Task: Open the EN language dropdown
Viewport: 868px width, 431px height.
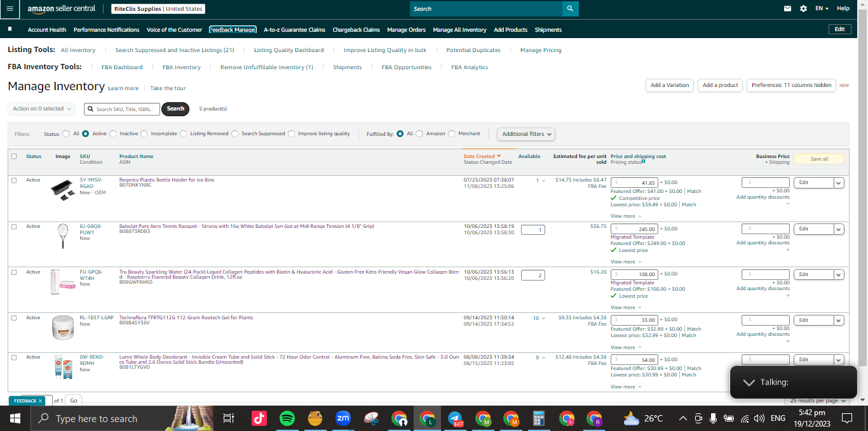Action: pos(822,9)
